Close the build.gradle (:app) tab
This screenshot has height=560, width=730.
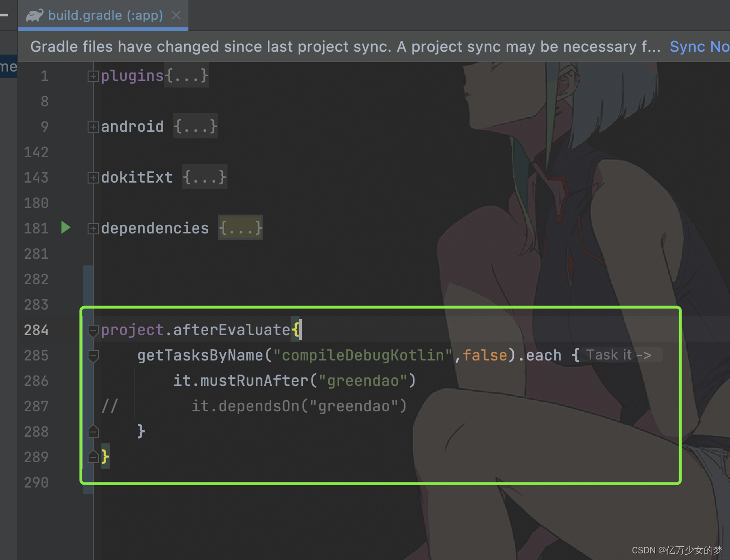coord(176,15)
